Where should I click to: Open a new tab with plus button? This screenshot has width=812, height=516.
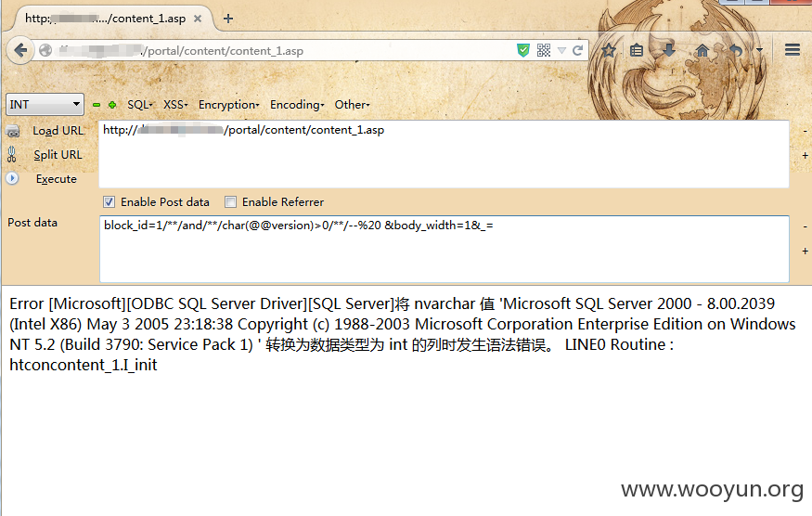coord(228,19)
